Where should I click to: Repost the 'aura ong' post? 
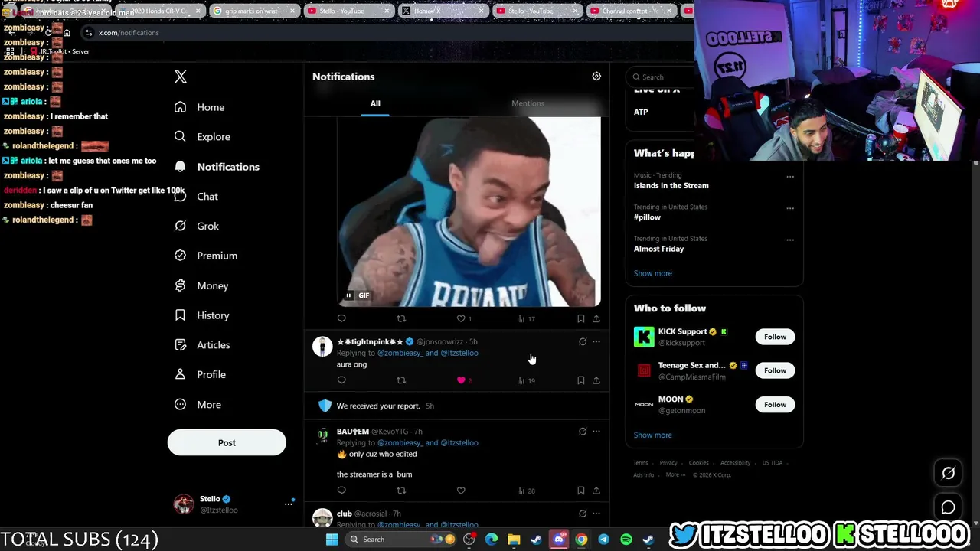coord(401,380)
